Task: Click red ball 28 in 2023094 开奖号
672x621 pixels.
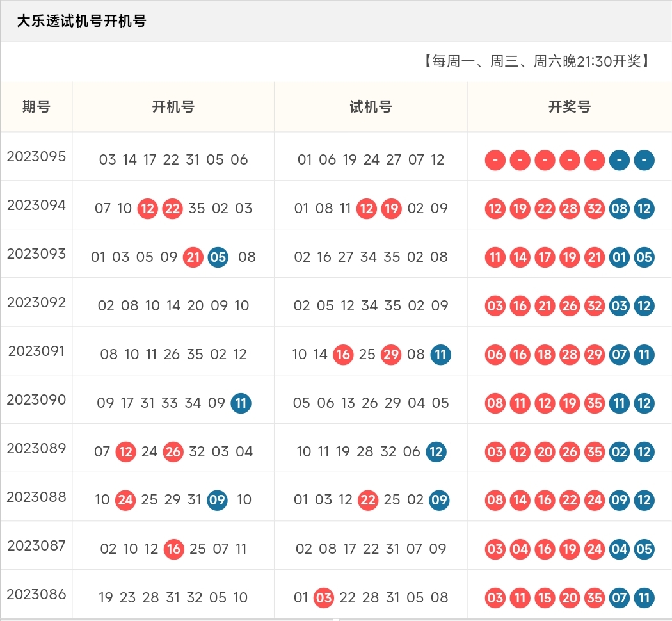Action: coord(570,209)
